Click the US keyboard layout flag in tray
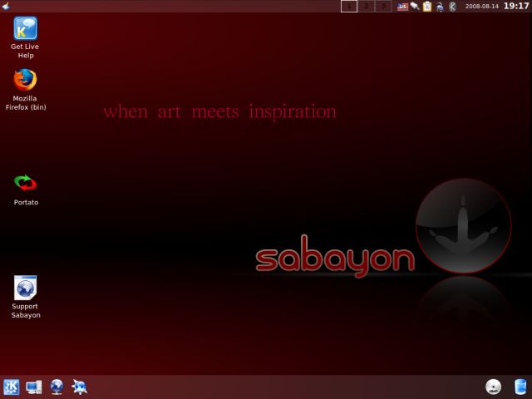Viewport: 532px width, 399px height. (402, 6)
